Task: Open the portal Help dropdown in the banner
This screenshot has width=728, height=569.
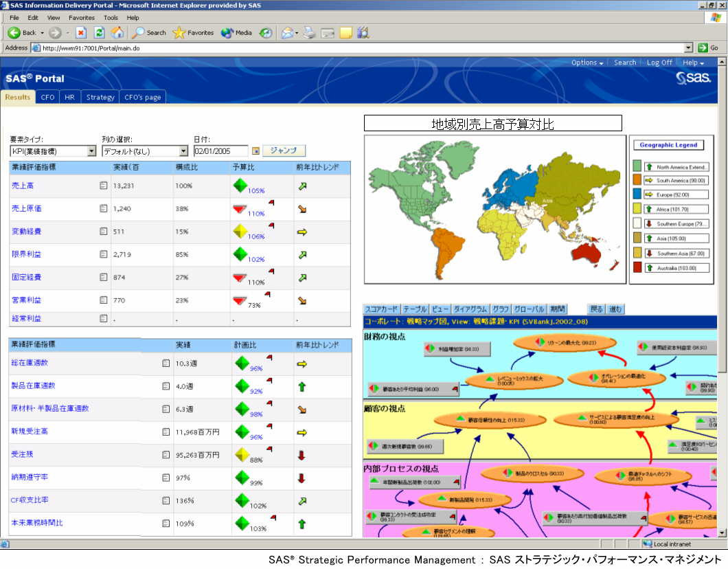Action: [693, 63]
